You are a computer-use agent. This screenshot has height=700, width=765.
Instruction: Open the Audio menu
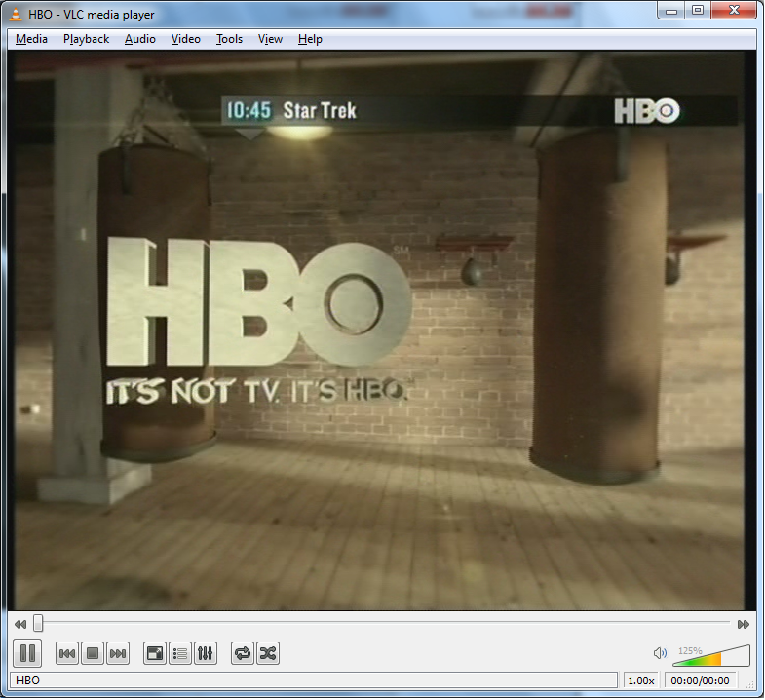click(x=140, y=39)
